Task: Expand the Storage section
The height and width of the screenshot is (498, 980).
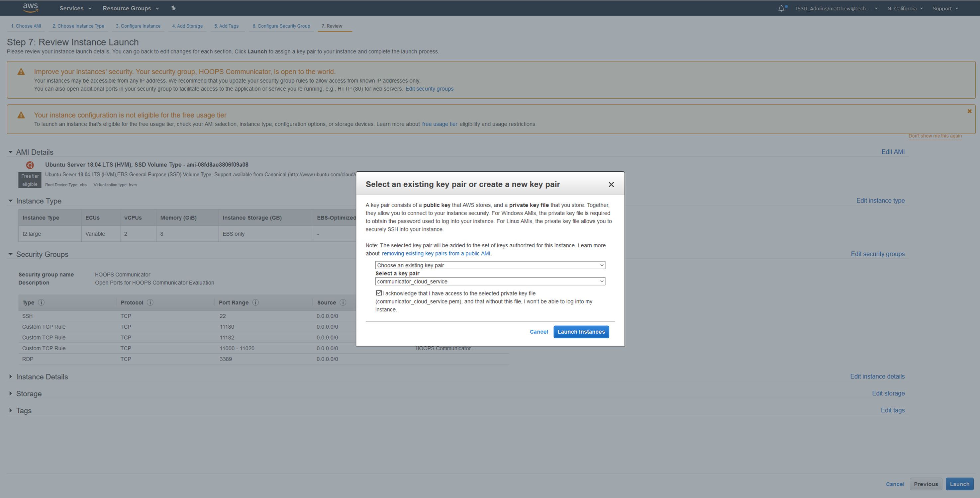Action: tap(10, 393)
